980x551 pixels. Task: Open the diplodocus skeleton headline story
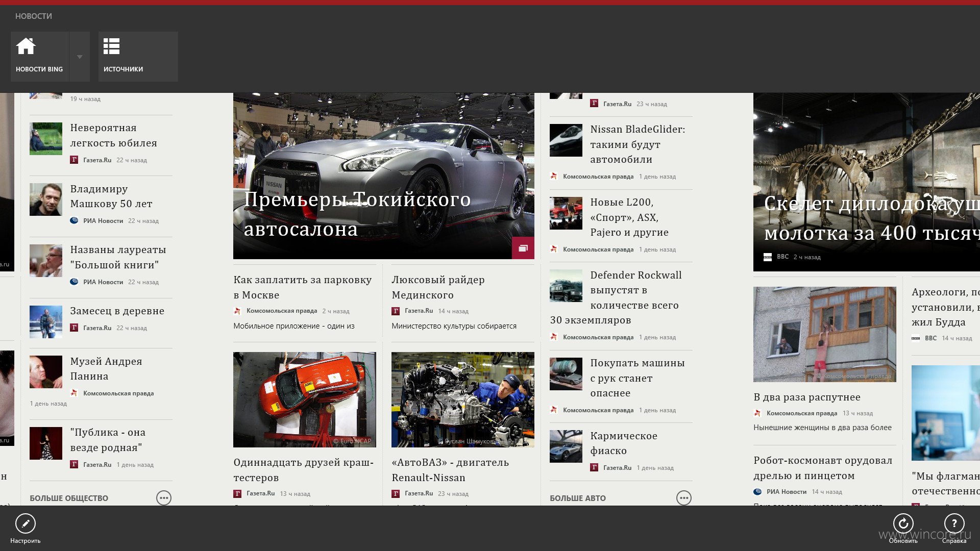click(871, 218)
